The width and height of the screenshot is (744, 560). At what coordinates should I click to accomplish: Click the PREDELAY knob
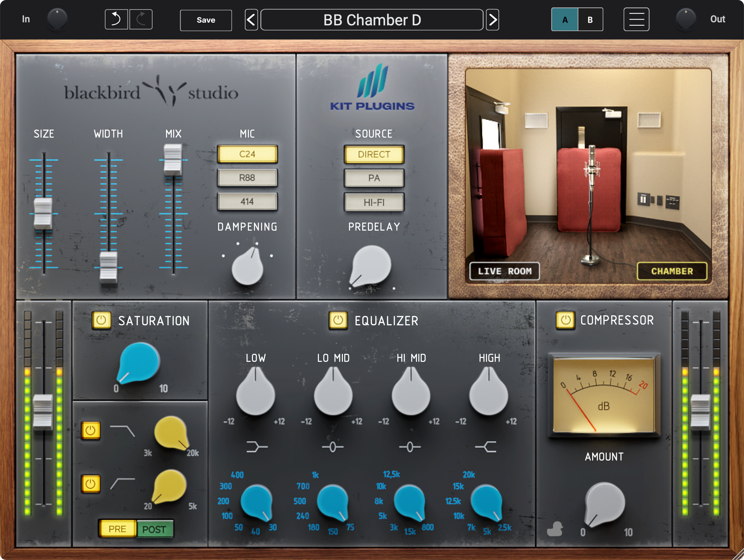pyautogui.click(x=371, y=265)
